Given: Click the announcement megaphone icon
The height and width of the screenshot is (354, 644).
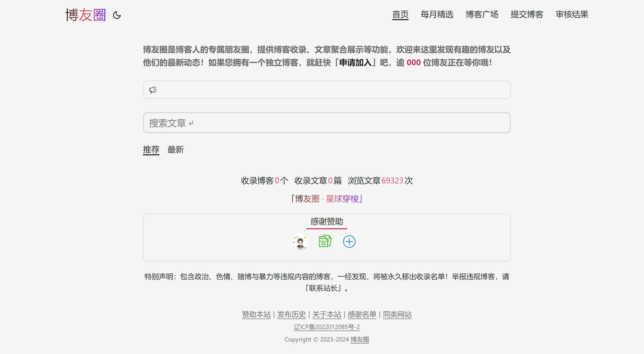Looking at the screenshot, I should click(153, 90).
